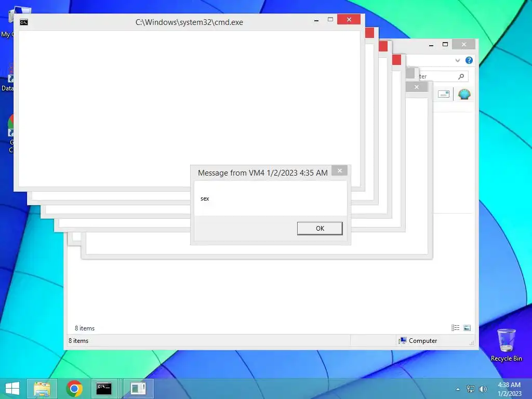Viewport: 532px width, 399px height.
Task: Open Help in the Explorer window
Action: pyautogui.click(x=469, y=60)
